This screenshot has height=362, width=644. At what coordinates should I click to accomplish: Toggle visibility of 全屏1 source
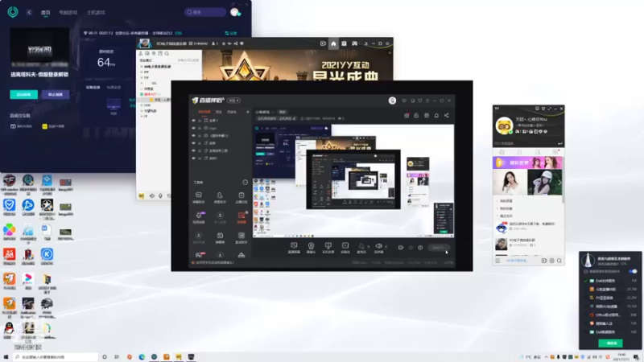193,121
